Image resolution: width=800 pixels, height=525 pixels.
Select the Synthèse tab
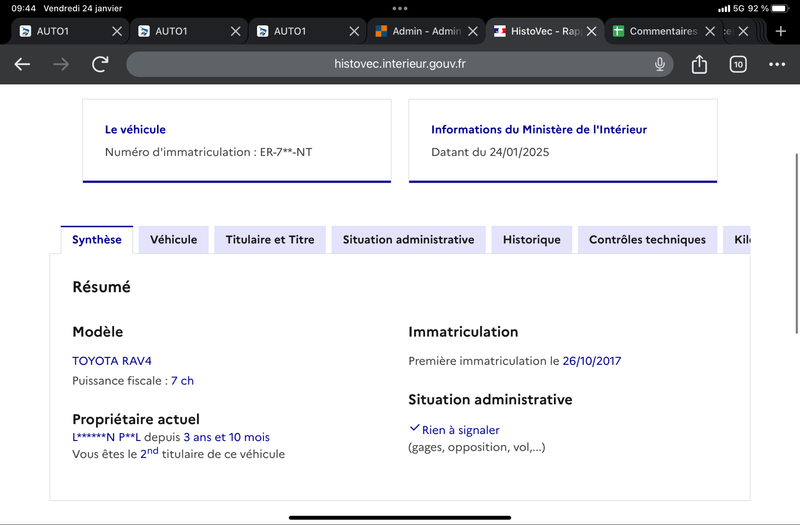click(x=97, y=239)
